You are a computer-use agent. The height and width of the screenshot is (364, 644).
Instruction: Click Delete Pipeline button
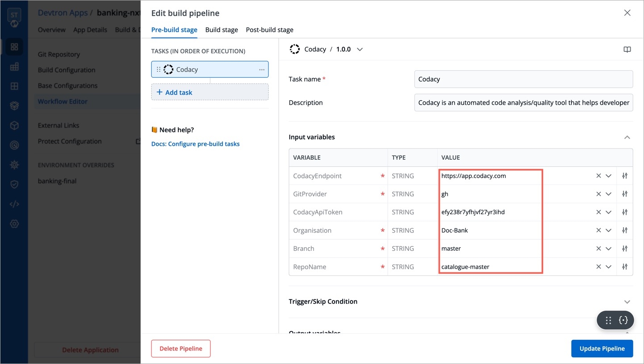(181, 349)
